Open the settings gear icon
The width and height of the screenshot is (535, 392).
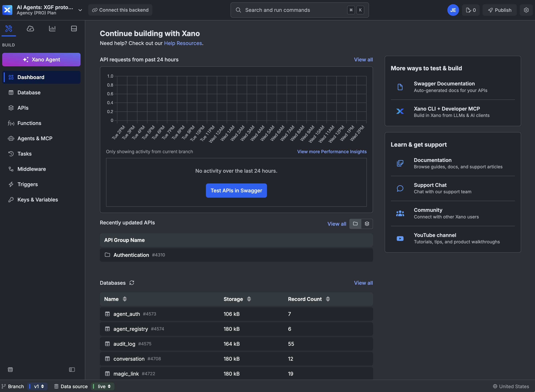click(526, 10)
